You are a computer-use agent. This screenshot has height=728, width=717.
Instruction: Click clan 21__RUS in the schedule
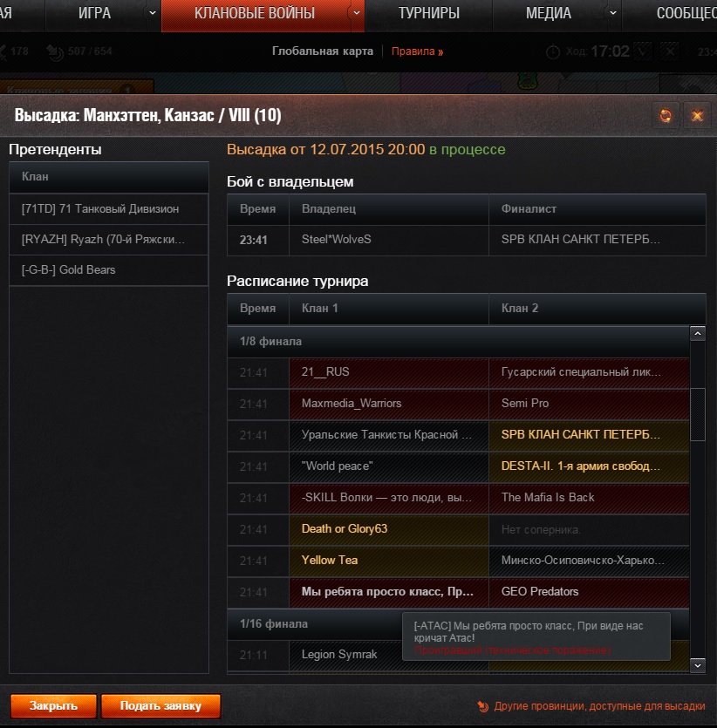click(389, 372)
